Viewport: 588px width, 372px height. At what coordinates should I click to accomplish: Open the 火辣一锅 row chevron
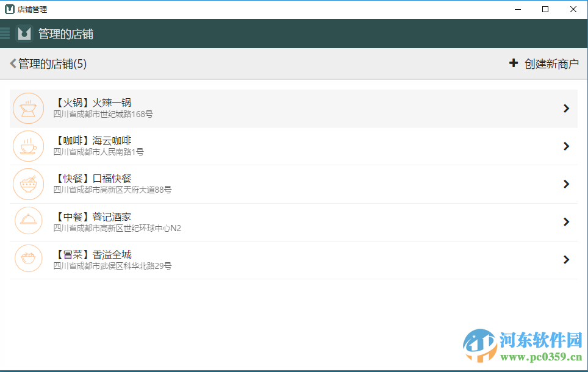(x=566, y=109)
